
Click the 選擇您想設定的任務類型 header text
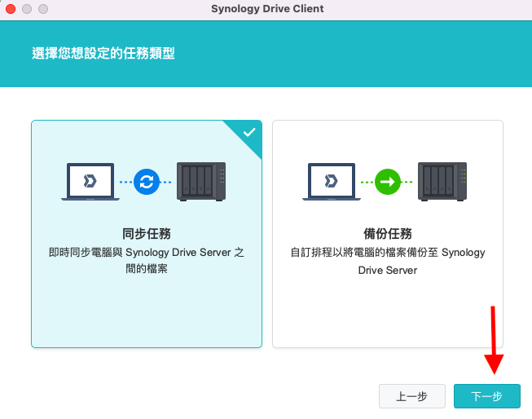(103, 54)
